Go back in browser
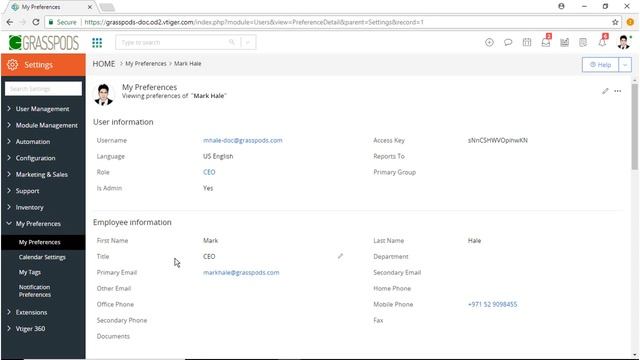 pyautogui.click(x=10, y=22)
